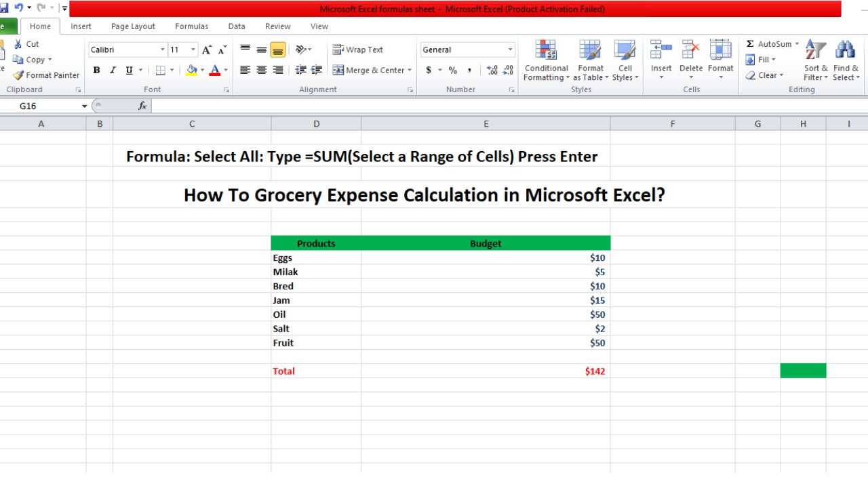Expand the Name Box dropdown arrow
This screenshot has width=868, height=488.
85,106
